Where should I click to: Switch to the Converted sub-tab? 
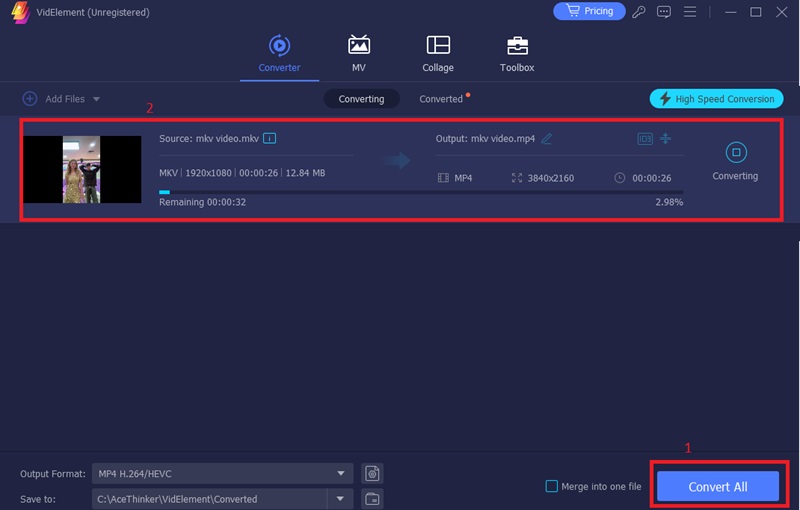pos(441,99)
